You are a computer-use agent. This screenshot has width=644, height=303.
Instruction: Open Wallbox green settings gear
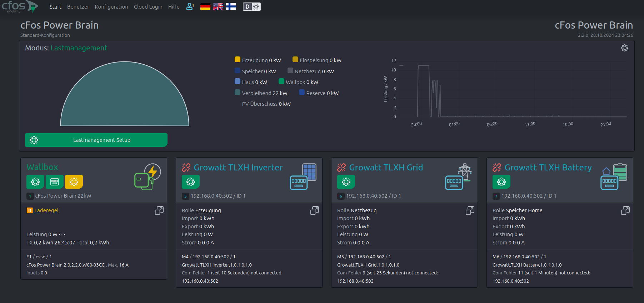coord(35,182)
